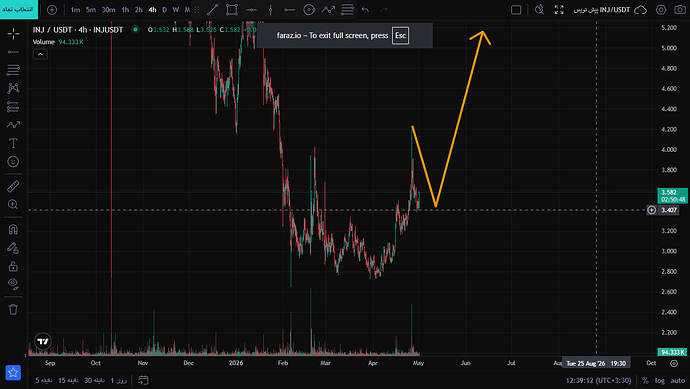Click the Volume indicator label in legend
This screenshot has width=690, height=389.
44,42
